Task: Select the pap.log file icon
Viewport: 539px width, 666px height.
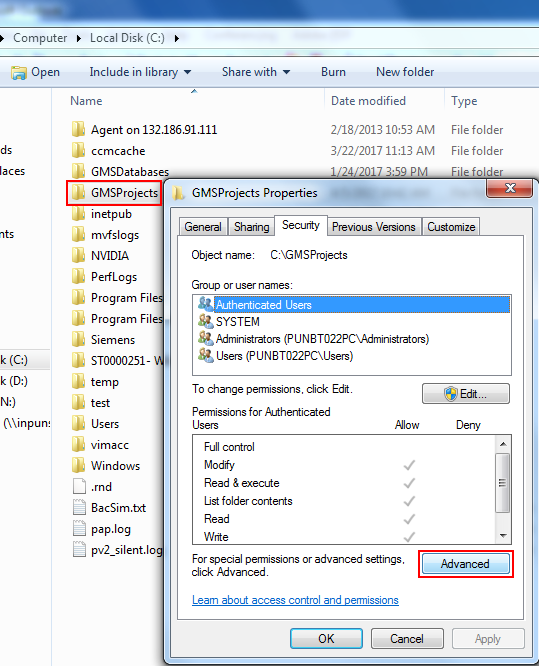Action: pyautogui.click(x=79, y=529)
